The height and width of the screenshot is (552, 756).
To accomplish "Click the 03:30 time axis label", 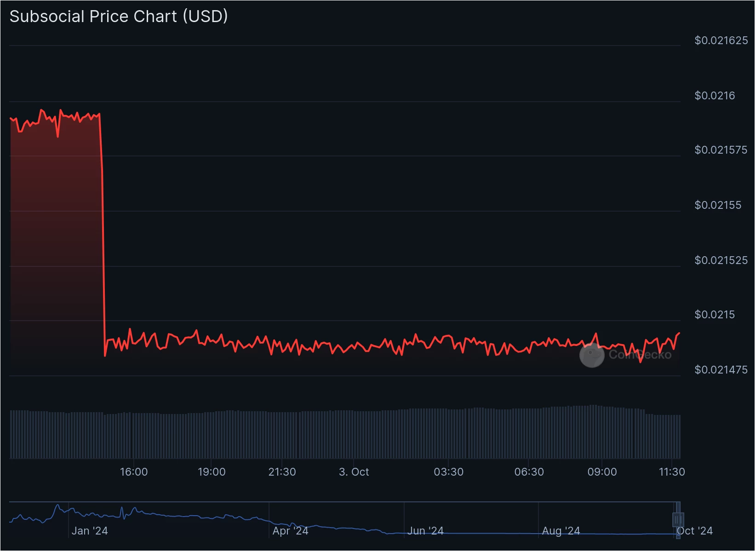I will coord(448,472).
